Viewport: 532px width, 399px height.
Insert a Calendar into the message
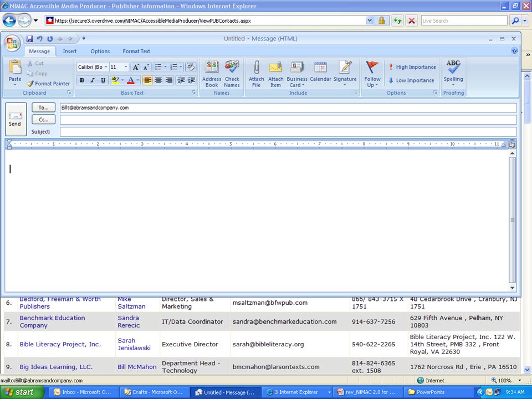(320, 72)
